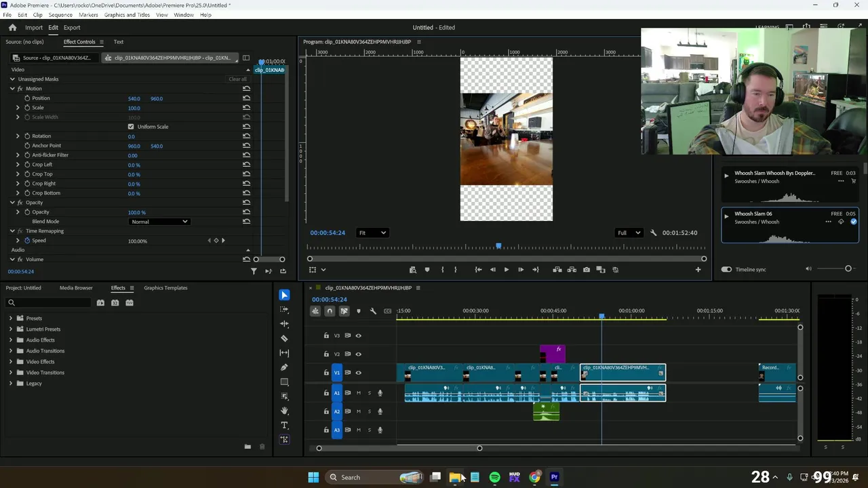Open Program monitor settings wrench

pos(654,233)
